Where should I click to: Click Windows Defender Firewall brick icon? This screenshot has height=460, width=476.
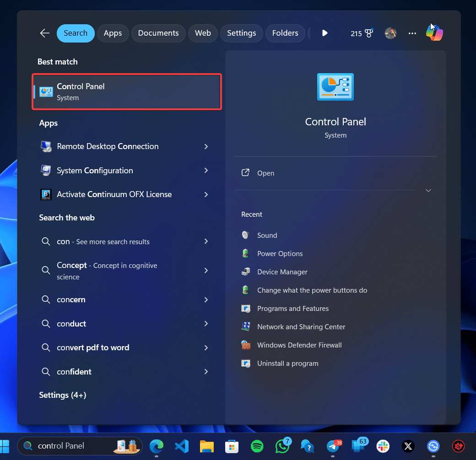pyautogui.click(x=246, y=345)
